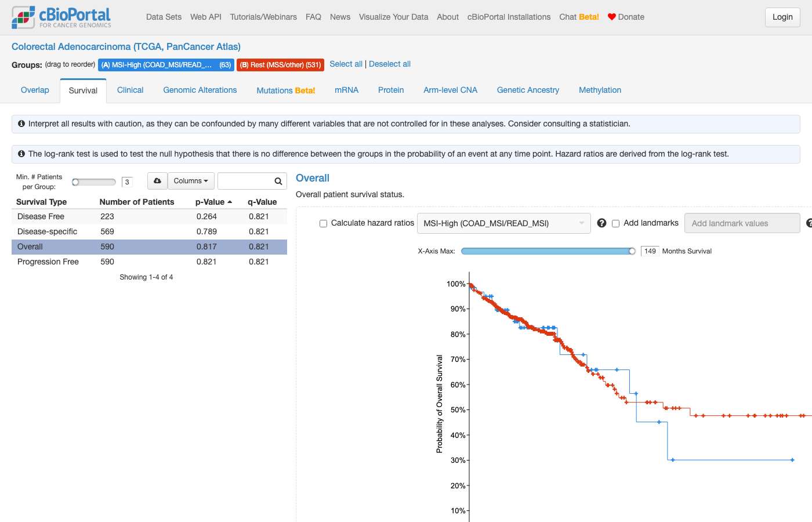Open Visualize Your Data link
812x522 pixels.
[393, 17]
